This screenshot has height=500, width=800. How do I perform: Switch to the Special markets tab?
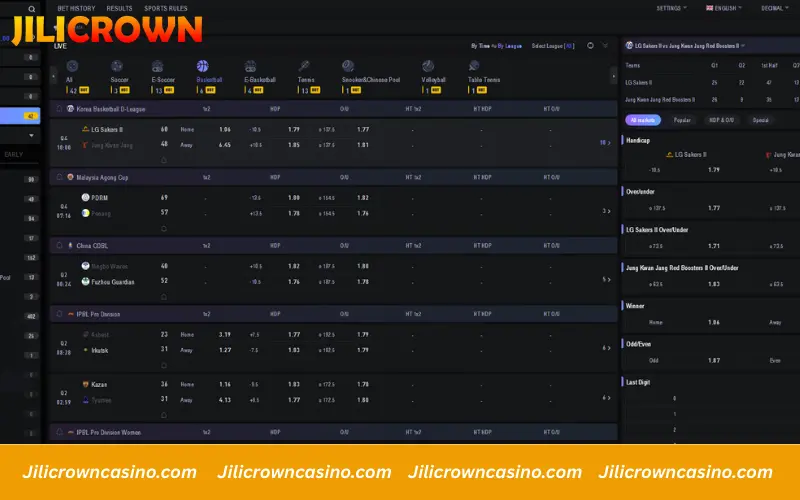(x=760, y=120)
